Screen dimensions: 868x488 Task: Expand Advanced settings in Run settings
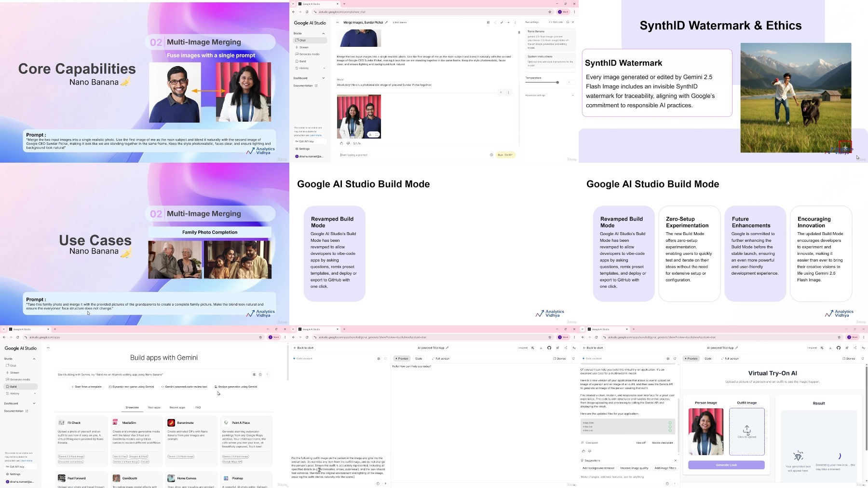click(x=550, y=95)
